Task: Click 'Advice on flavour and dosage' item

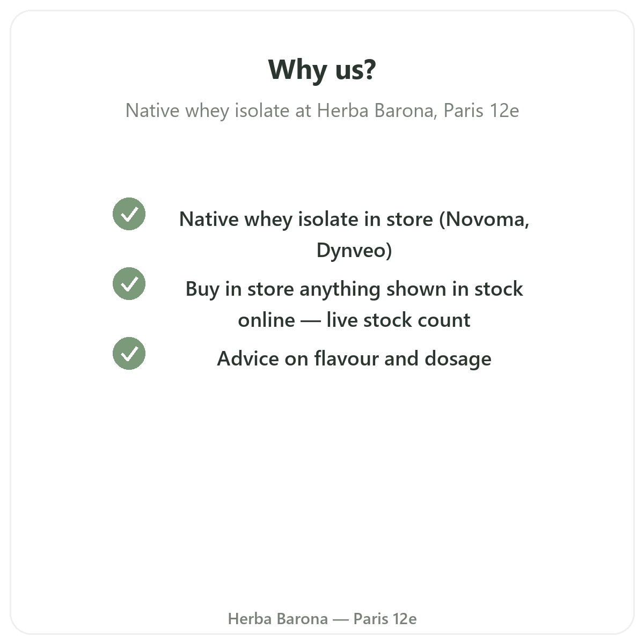Action: click(x=354, y=358)
